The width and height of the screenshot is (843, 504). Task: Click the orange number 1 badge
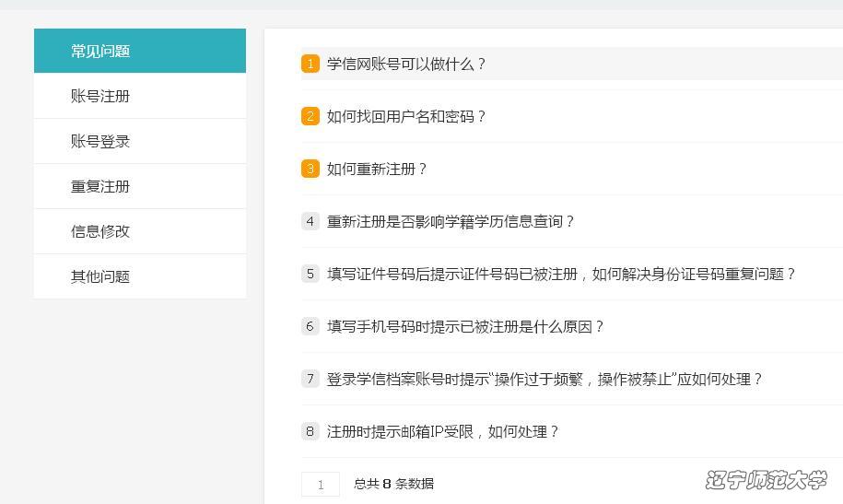(x=310, y=64)
